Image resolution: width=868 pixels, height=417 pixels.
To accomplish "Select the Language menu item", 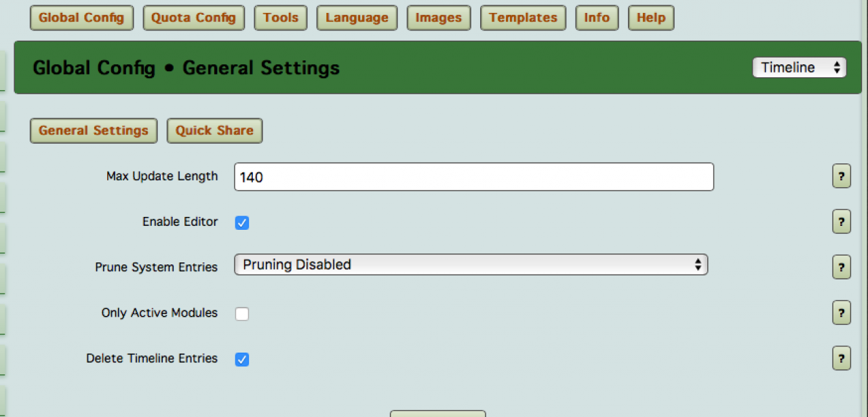I will [x=357, y=18].
